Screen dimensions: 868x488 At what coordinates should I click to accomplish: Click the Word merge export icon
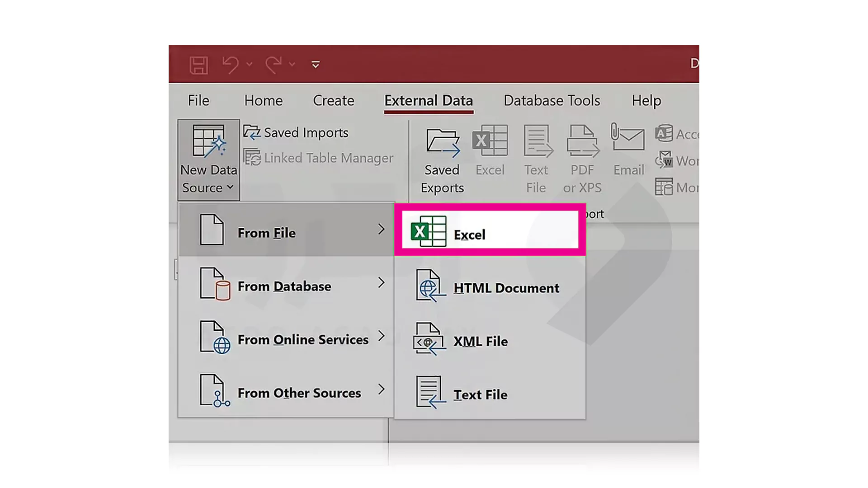tap(664, 160)
